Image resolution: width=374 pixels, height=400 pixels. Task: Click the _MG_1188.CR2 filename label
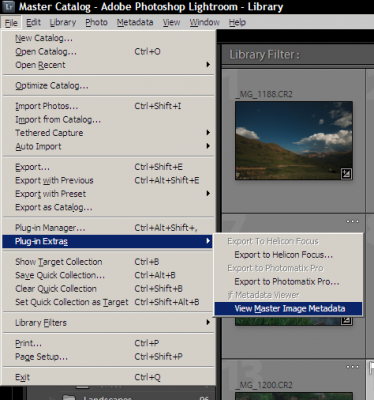pyautogui.click(x=264, y=94)
